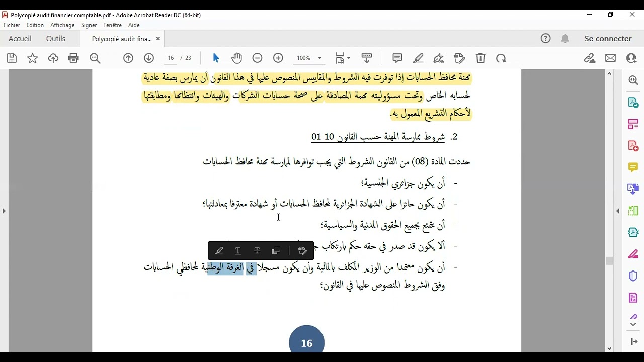The image size is (644, 362).
Task: Collapse the right tools pane arrow
Action: pos(618,211)
